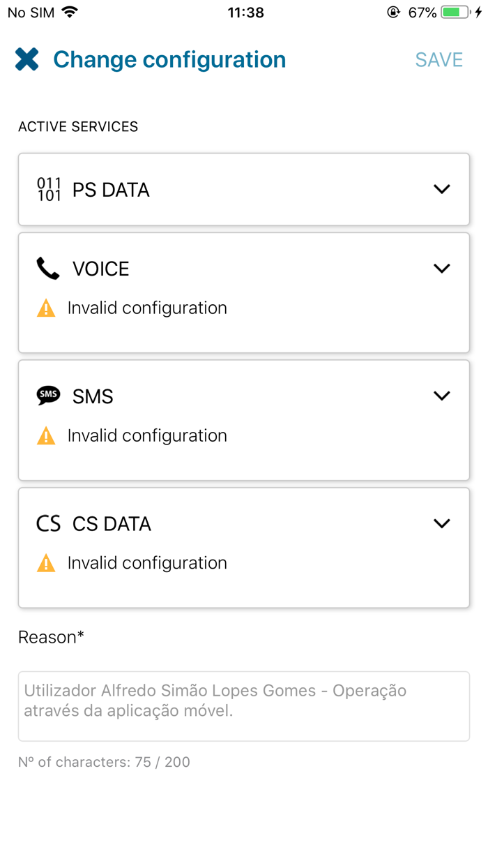Click the Change configuration title
Viewport: 488px width, 868px height.
click(x=169, y=60)
